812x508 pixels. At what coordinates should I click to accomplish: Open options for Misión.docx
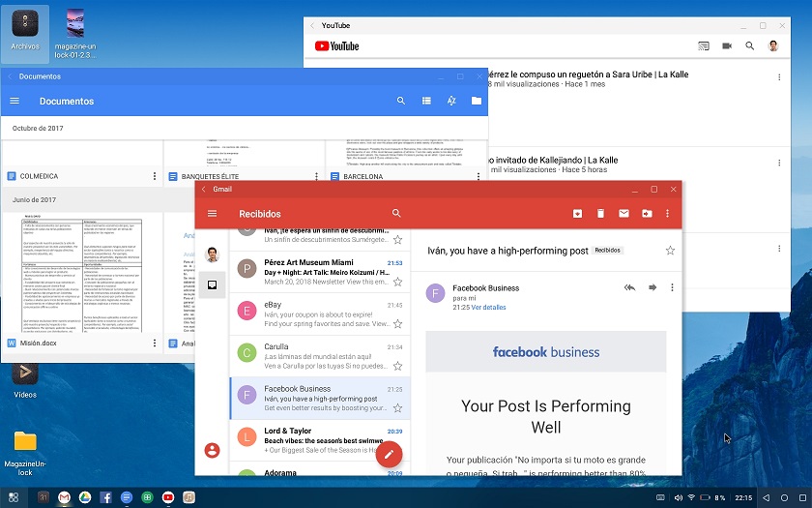click(x=155, y=344)
